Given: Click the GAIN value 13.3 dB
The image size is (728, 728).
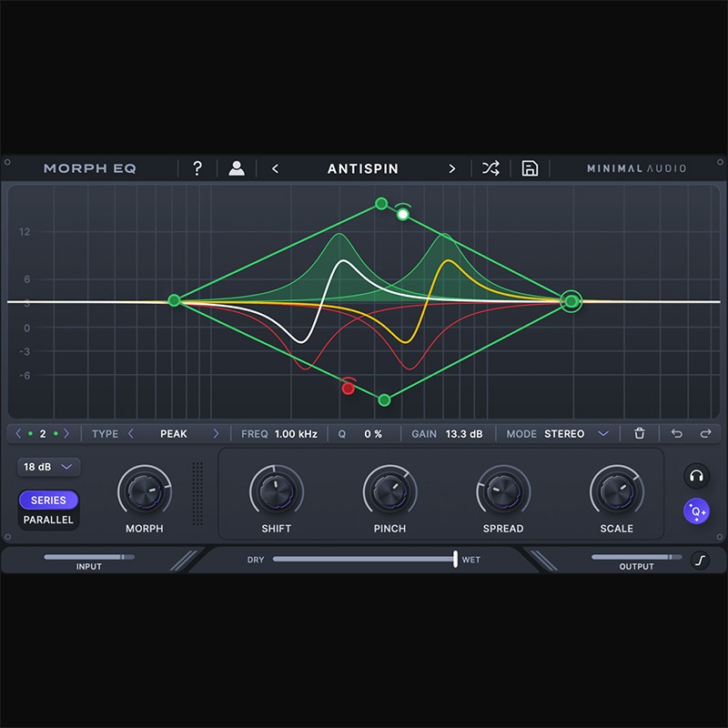Looking at the screenshot, I should [x=464, y=434].
